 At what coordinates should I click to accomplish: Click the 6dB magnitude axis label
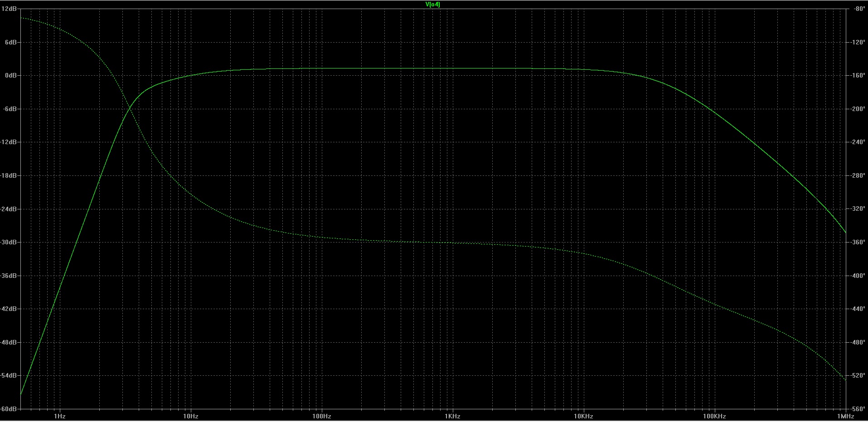tap(12, 42)
